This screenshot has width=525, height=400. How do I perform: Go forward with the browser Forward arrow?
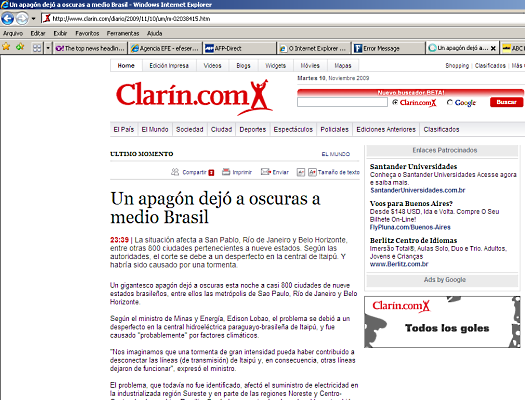22,18
